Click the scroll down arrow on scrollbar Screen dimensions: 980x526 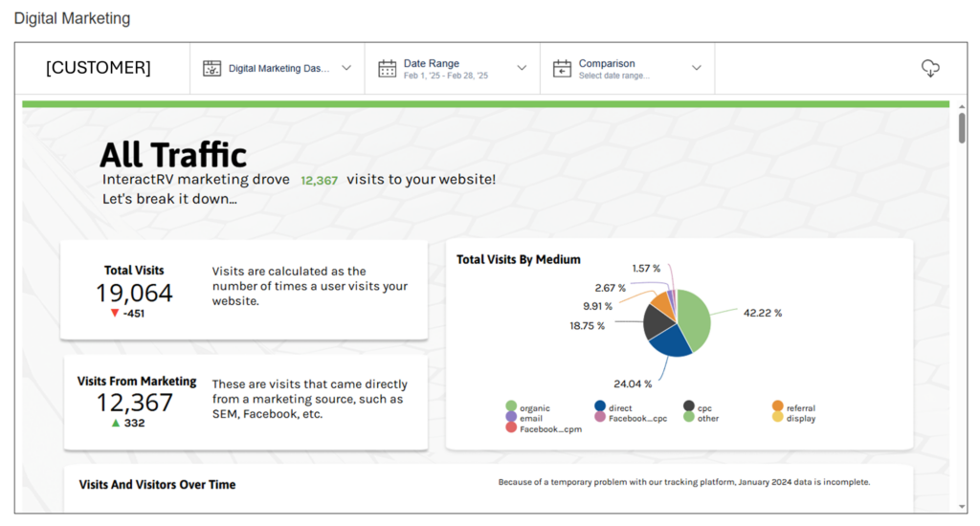[961, 506]
